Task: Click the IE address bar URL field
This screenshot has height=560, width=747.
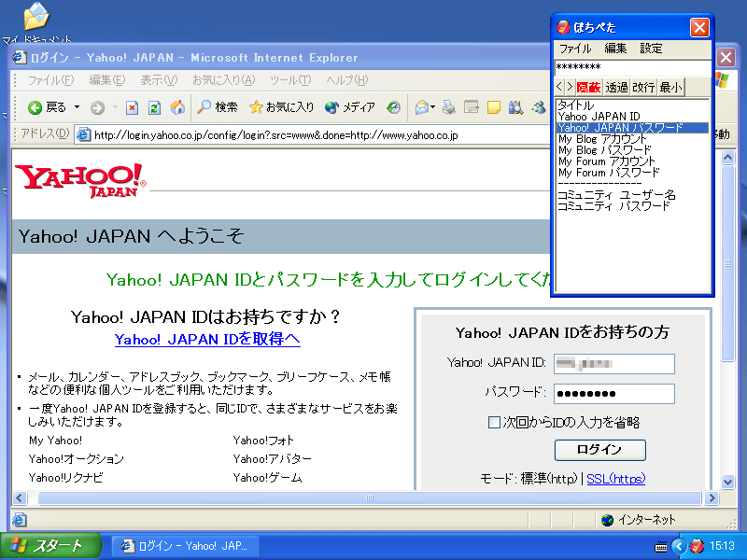Action: [312, 135]
